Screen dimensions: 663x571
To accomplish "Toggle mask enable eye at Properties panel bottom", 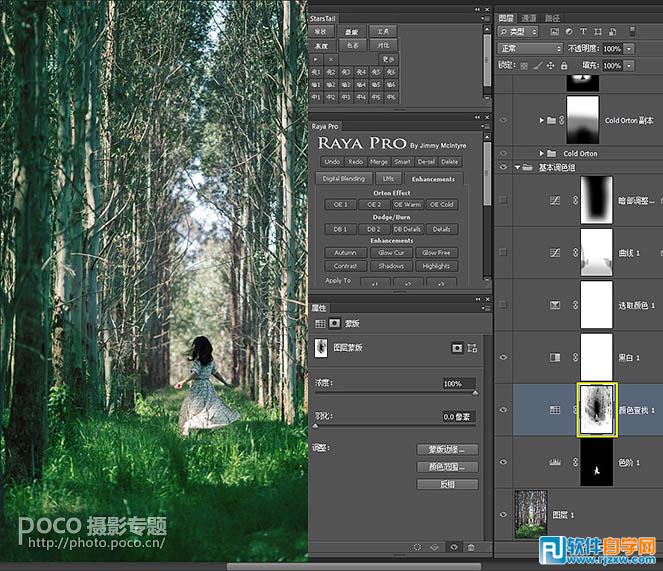I will (453, 547).
